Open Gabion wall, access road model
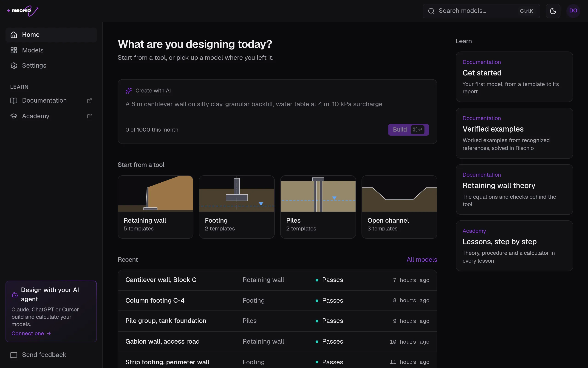This screenshot has width=588, height=368. [277, 342]
